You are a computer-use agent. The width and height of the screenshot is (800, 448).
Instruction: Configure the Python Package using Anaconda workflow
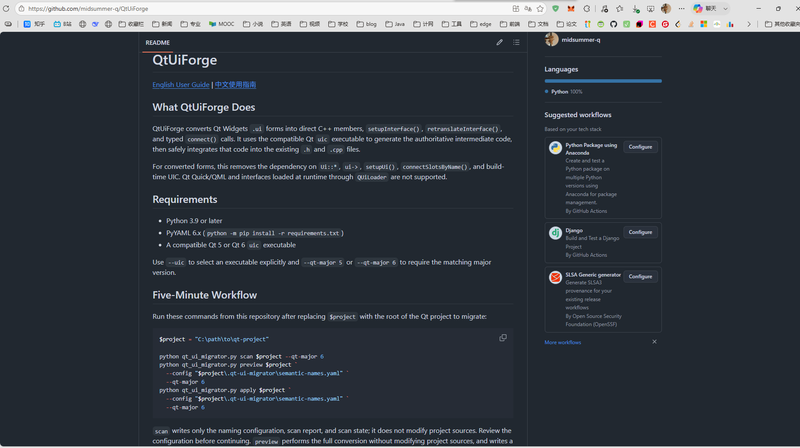[x=640, y=147]
